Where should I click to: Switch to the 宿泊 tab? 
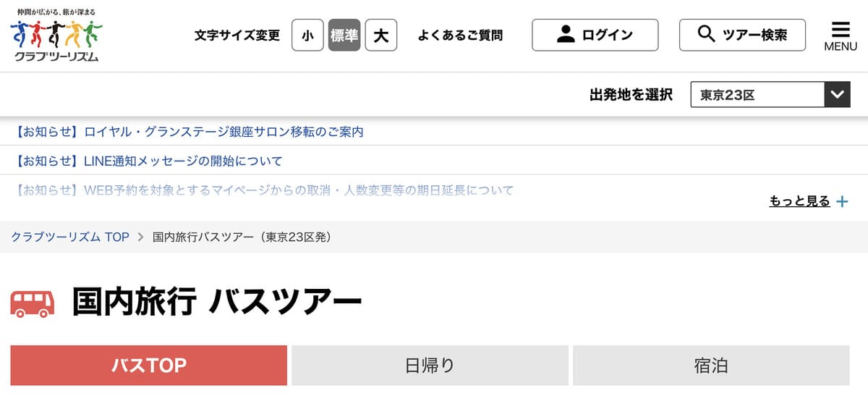tap(711, 366)
